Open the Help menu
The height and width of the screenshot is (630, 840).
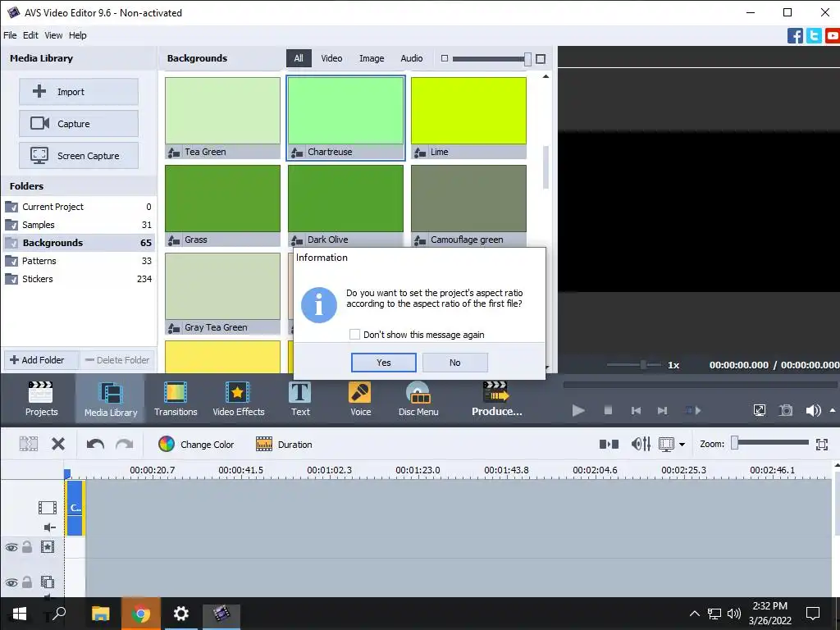78,35
